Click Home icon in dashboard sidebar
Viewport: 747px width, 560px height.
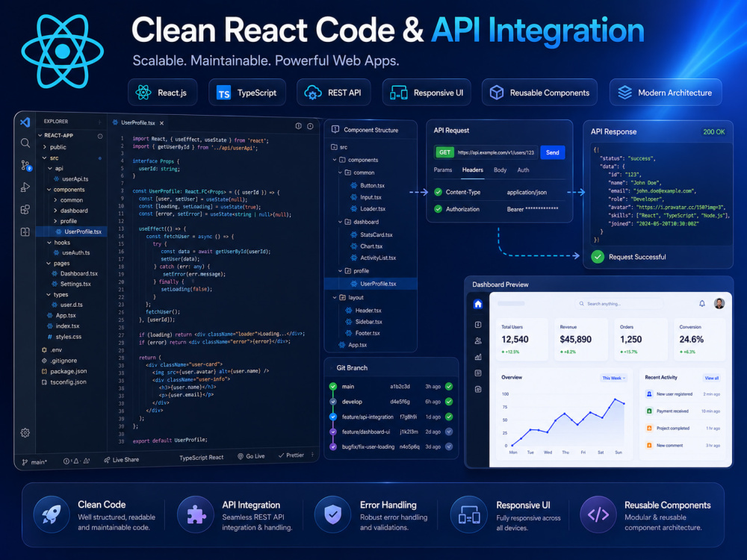click(478, 305)
